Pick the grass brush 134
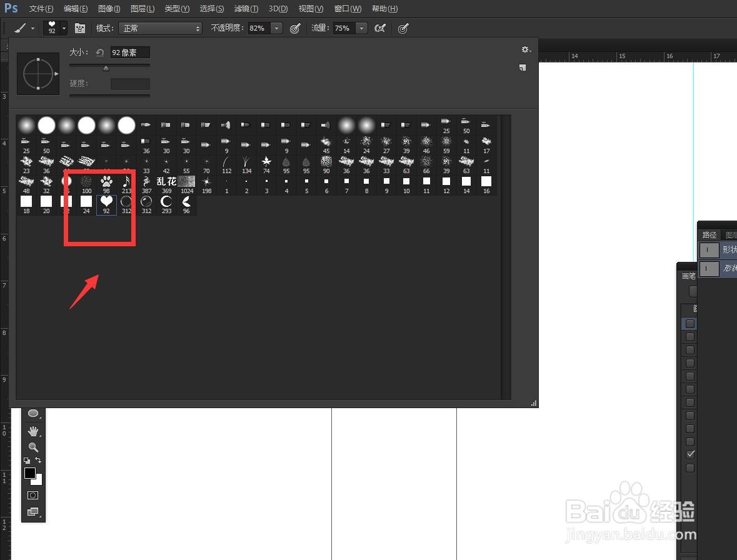 [246, 164]
